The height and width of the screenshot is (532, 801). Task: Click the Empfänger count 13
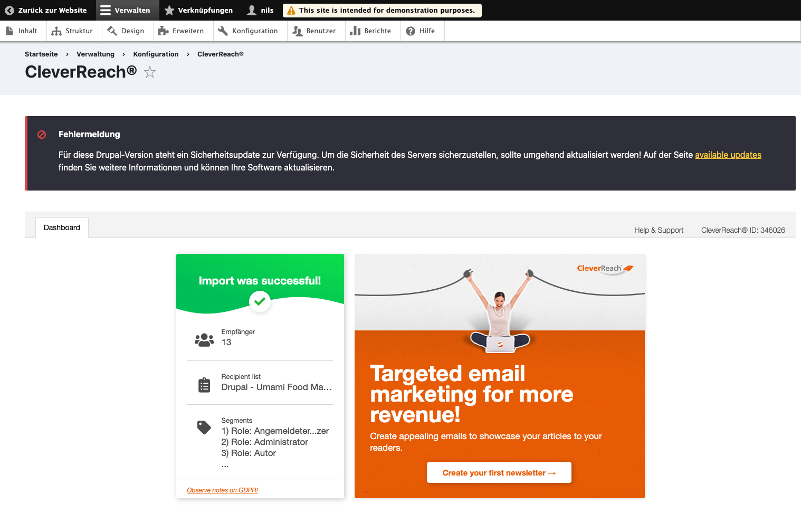(226, 342)
